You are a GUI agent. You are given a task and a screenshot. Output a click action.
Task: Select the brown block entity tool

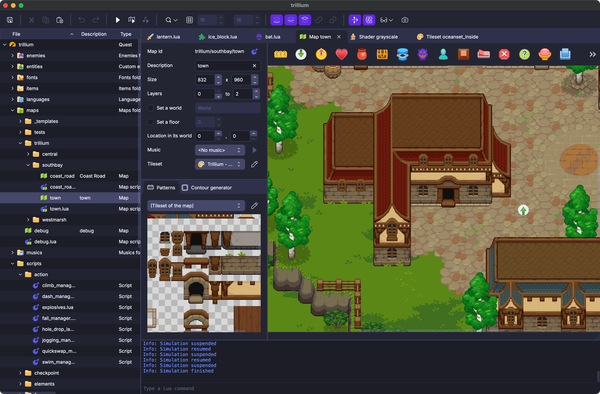463,54
